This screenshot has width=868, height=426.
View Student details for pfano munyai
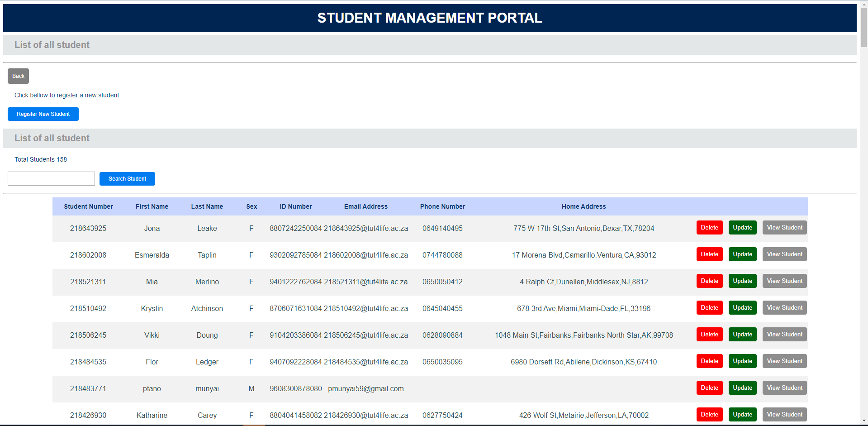(784, 388)
